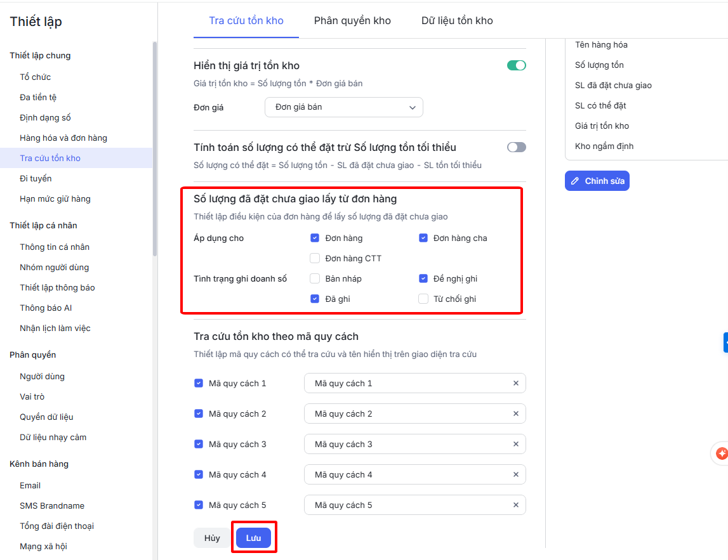The image size is (728, 560).
Task: Open Tổng đài điện thoại
Action: (x=56, y=526)
